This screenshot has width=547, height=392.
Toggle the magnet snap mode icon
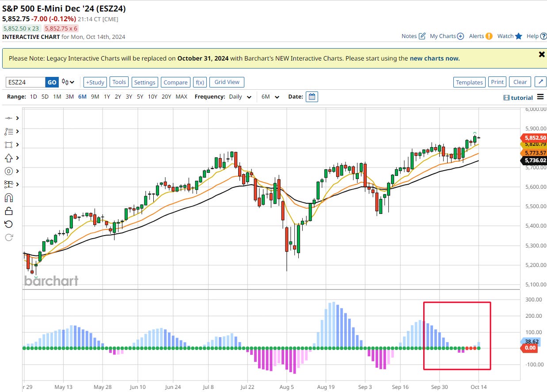[9, 198]
